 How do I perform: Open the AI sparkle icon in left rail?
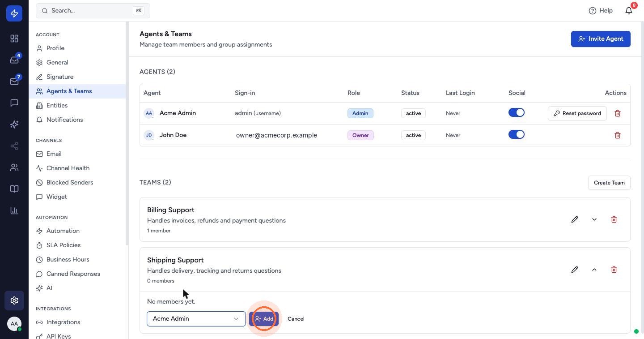[14, 124]
